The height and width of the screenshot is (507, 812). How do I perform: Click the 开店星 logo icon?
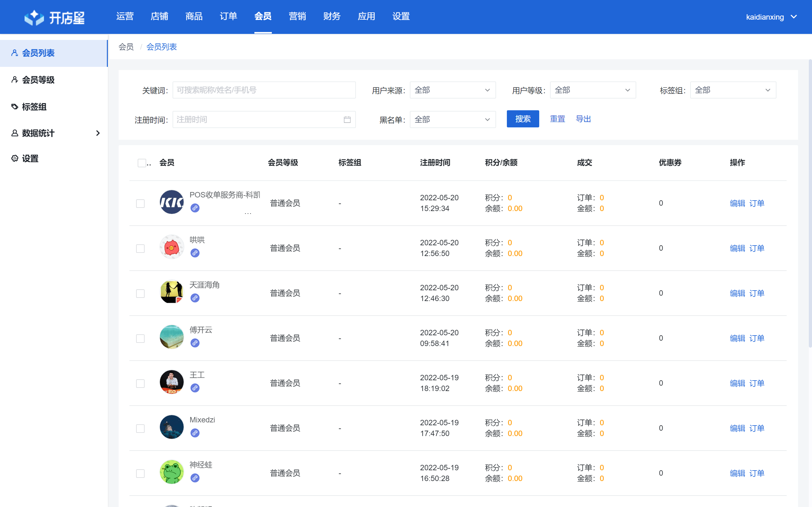[34, 17]
